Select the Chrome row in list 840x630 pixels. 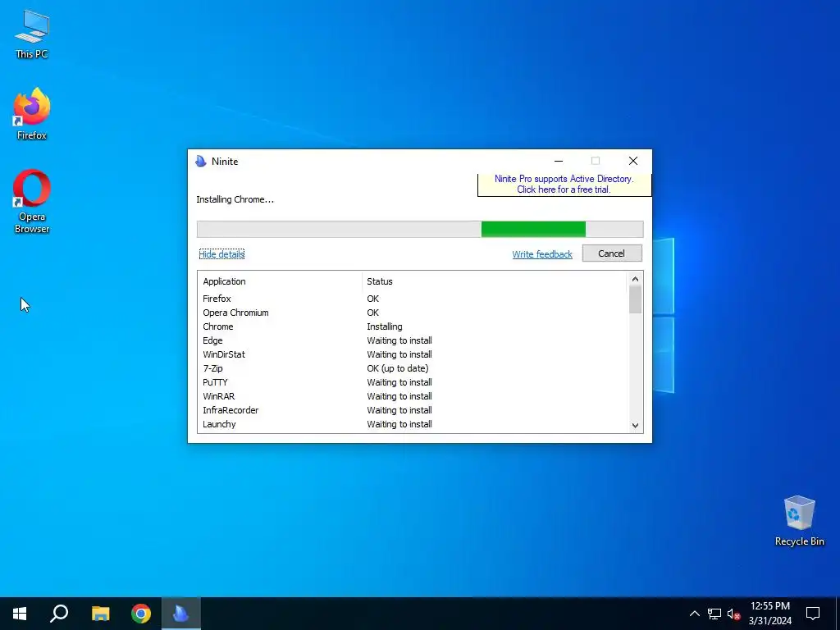[413, 326]
